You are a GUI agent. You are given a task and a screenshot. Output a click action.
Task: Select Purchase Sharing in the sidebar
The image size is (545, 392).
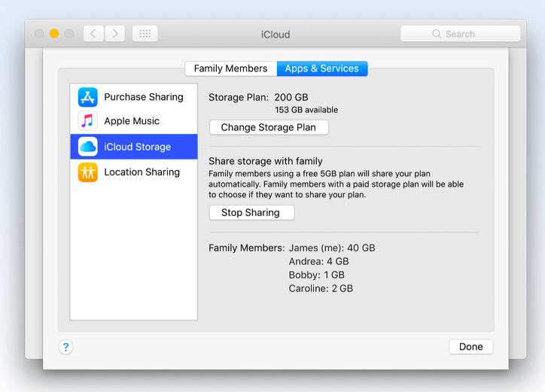tap(134, 97)
